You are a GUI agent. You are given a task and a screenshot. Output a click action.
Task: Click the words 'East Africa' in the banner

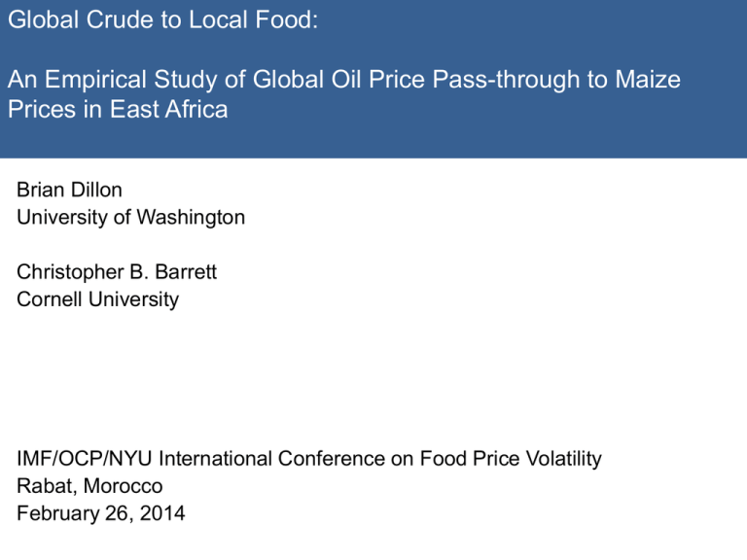tap(169, 109)
